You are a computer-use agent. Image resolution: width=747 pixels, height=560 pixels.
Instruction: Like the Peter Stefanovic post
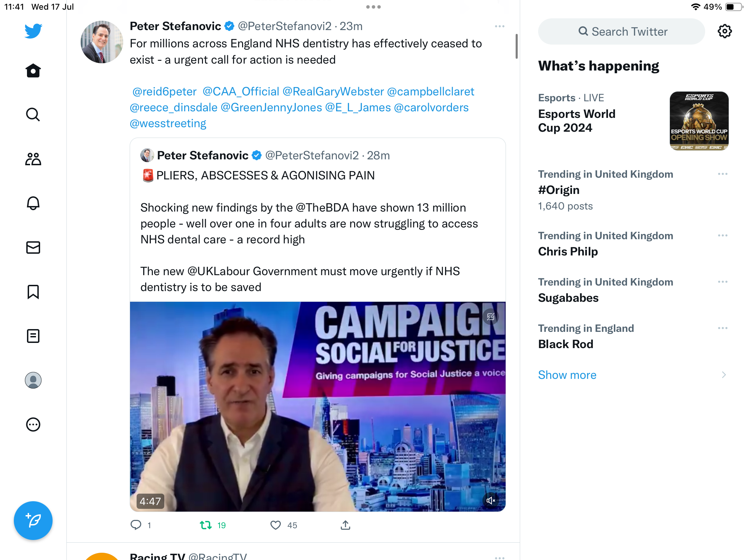pos(276,525)
